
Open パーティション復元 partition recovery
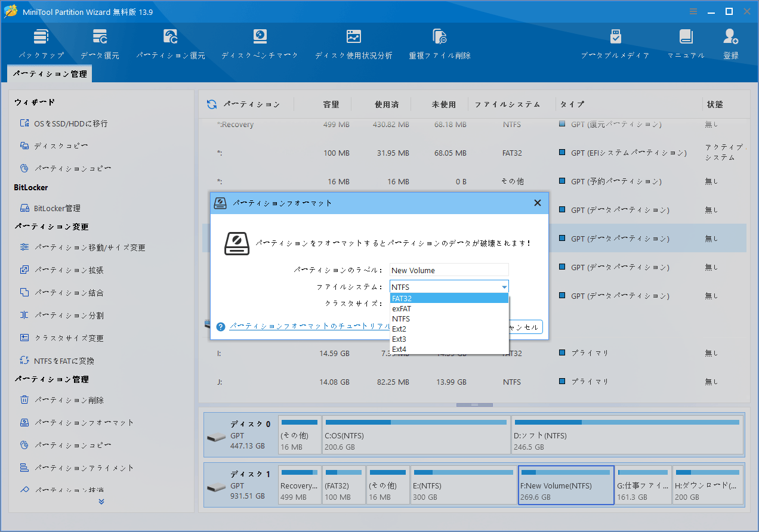coord(171,44)
